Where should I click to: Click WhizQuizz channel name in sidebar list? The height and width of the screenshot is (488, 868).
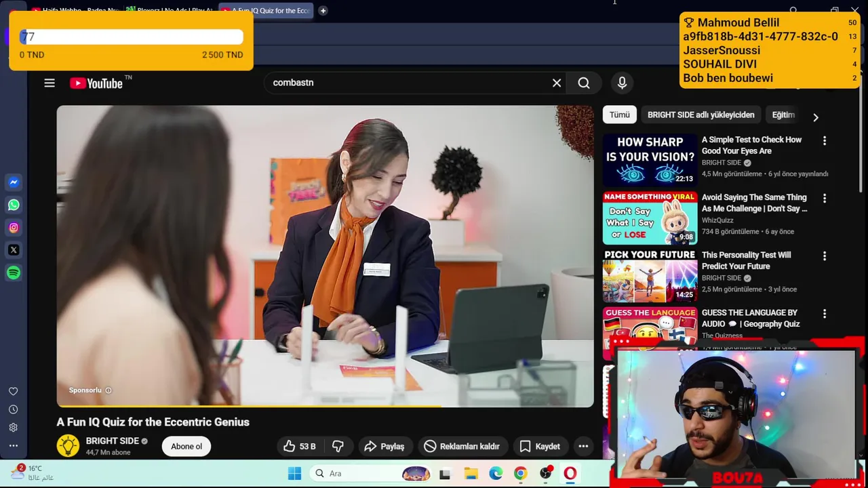tap(718, 220)
